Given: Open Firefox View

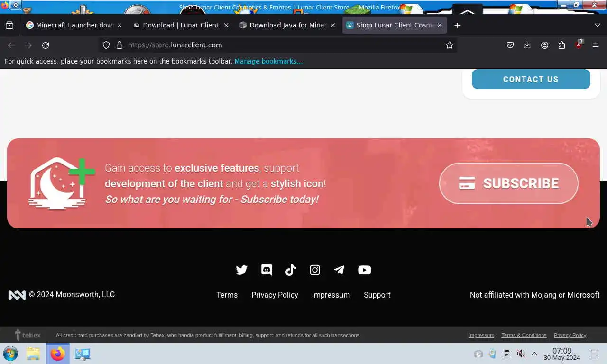Looking at the screenshot, I should 9,25.
